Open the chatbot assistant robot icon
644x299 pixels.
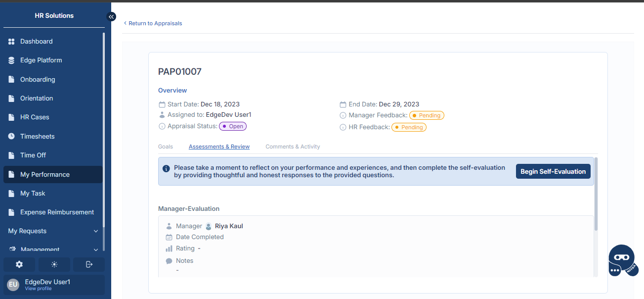[623, 261]
